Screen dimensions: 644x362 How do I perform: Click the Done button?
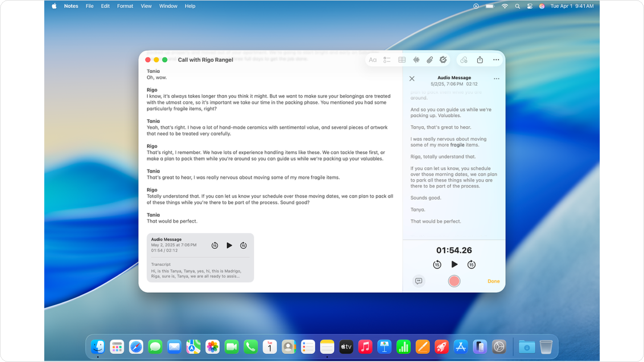[x=494, y=281]
